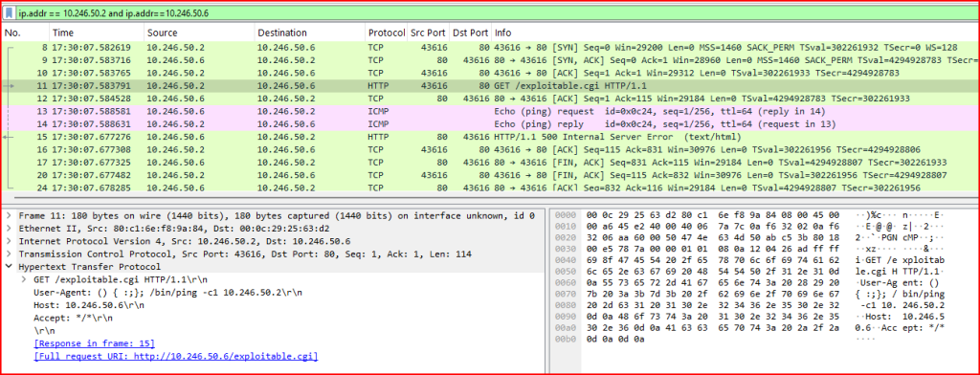Screen dimensions: 980x375
Task: Follow the Response in frame: 15 link
Action: click(x=95, y=343)
